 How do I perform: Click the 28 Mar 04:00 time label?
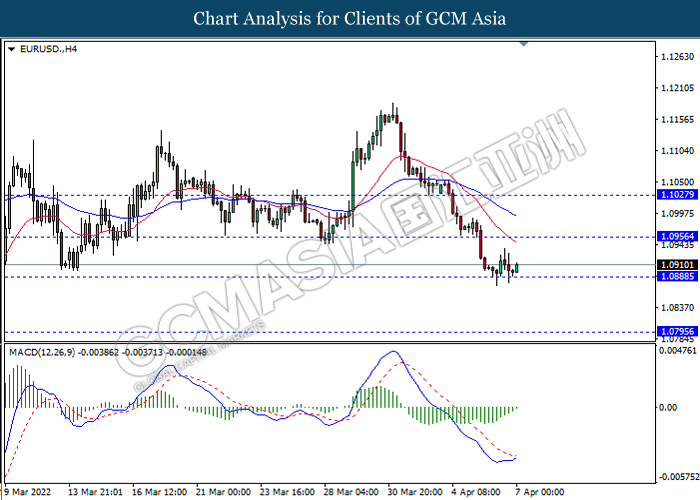pos(351,492)
